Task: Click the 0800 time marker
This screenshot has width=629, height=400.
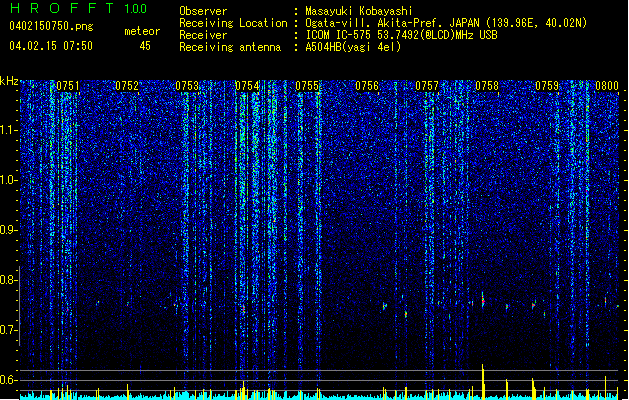Action: (607, 86)
